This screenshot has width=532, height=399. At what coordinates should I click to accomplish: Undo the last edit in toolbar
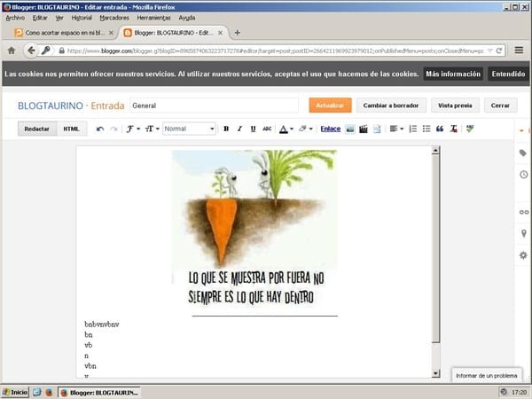(x=99, y=129)
